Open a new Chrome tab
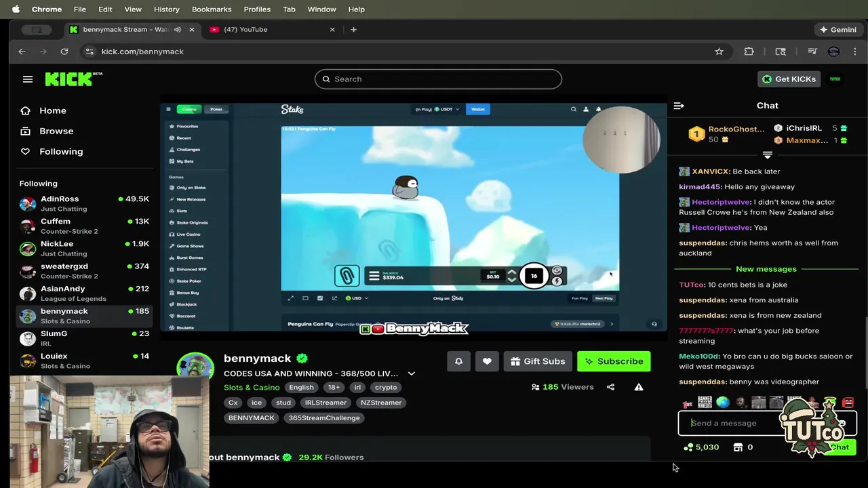 (353, 29)
